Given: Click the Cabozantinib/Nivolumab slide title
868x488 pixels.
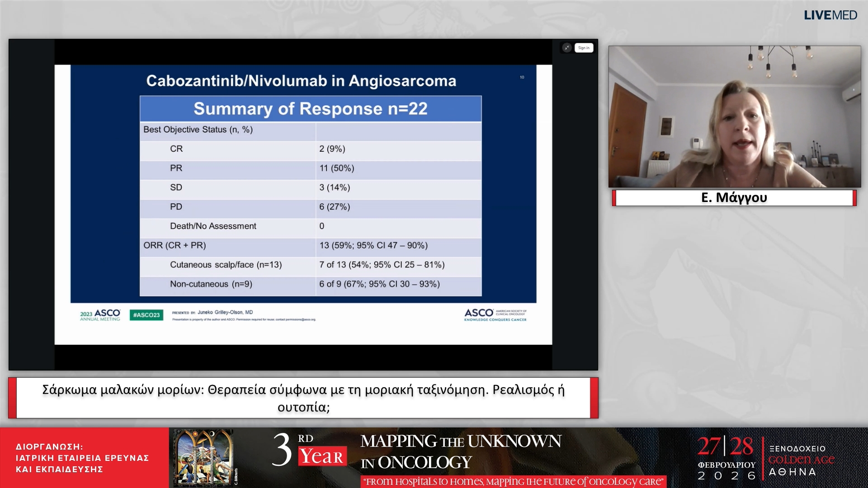Looking at the screenshot, I should click(301, 81).
